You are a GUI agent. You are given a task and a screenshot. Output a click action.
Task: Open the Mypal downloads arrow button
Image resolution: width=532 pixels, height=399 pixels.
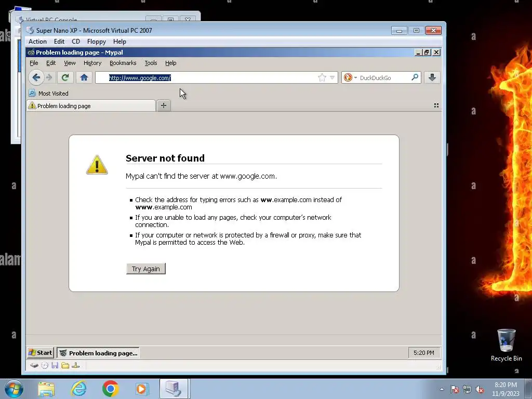[x=432, y=78]
